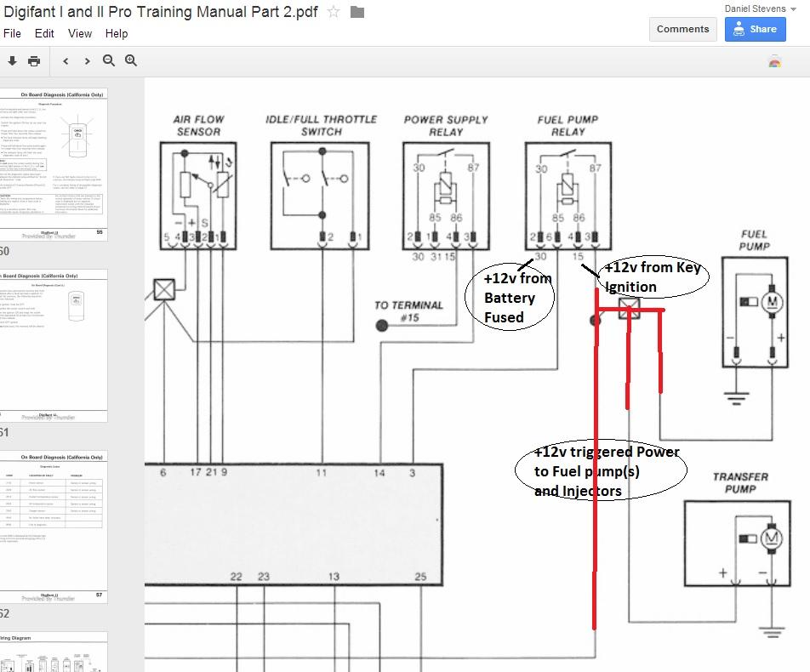The width and height of the screenshot is (810, 672).
Task: Zoom out with the minus magnifier
Action: [x=109, y=60]
